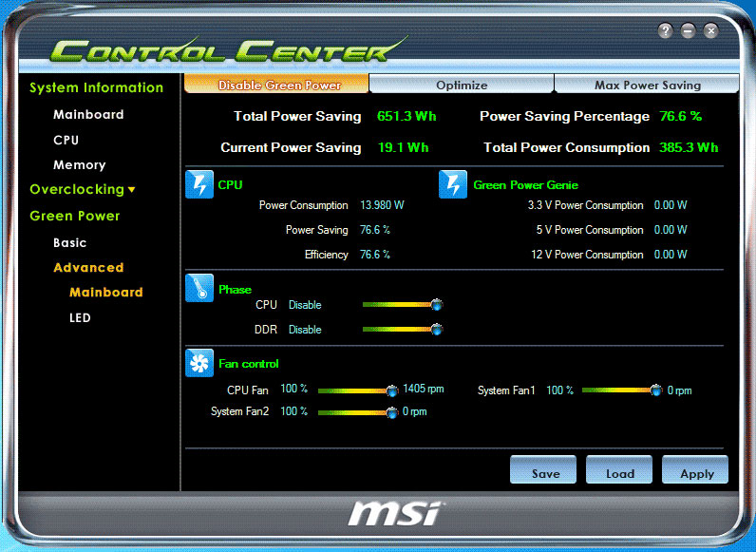Viewport: 756px width, 552px height.
Task: Open the System Information section
Action: coord(97,87)
